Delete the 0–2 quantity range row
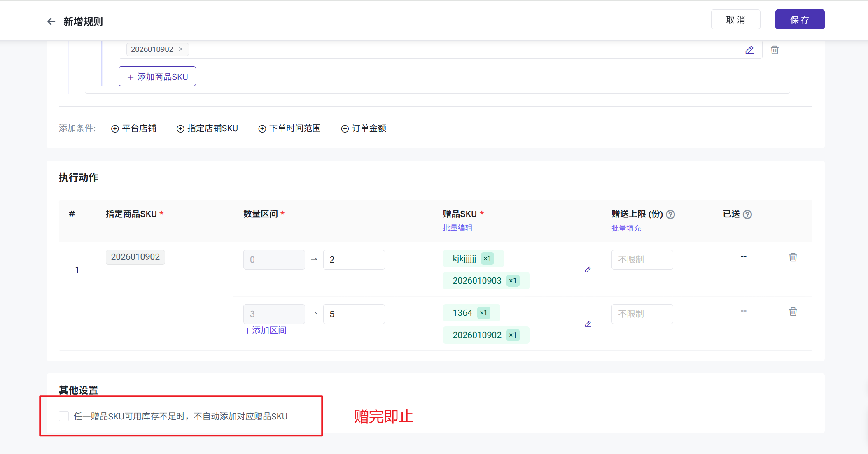The width and height of the screenshot is (868, 454). [x=793, y=258]
